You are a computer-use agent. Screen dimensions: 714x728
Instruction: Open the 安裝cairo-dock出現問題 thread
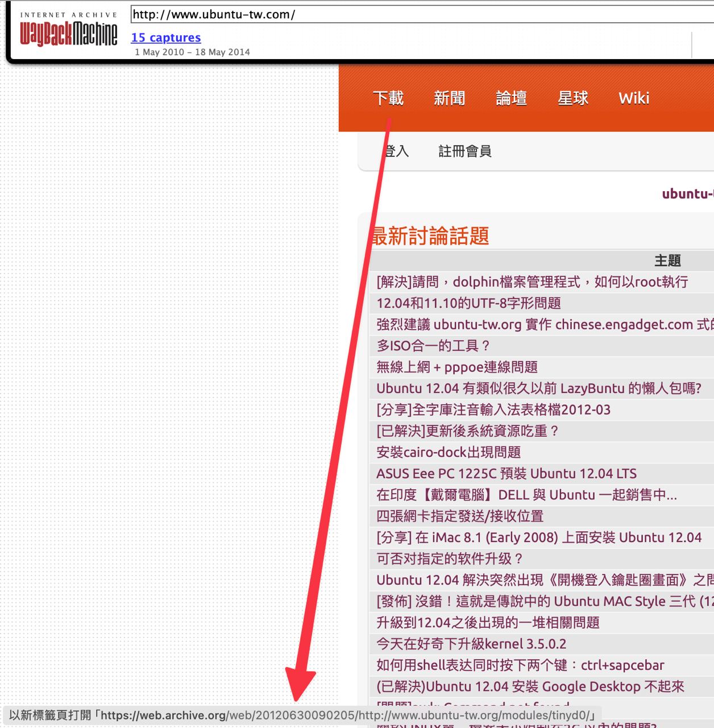tap(449, 453)
